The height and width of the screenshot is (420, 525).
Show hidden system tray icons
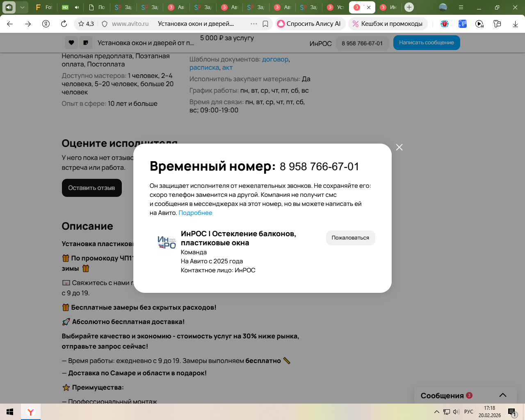tap(436, 412)
